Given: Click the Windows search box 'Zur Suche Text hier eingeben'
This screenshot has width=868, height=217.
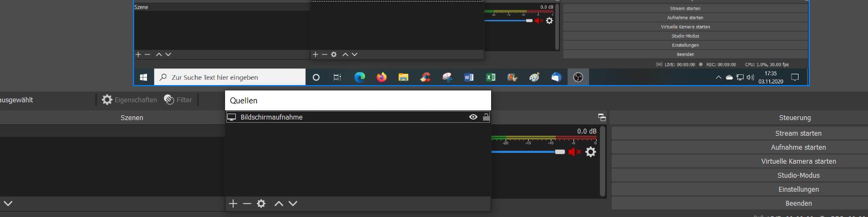Looking at the screenshot, I should coord(230,78).
